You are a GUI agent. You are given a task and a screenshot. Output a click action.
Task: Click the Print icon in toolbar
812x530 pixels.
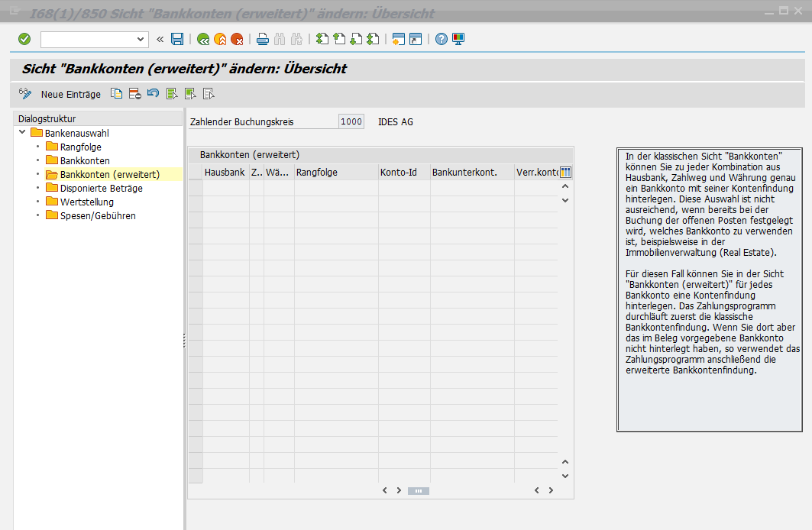pos(263,39)
